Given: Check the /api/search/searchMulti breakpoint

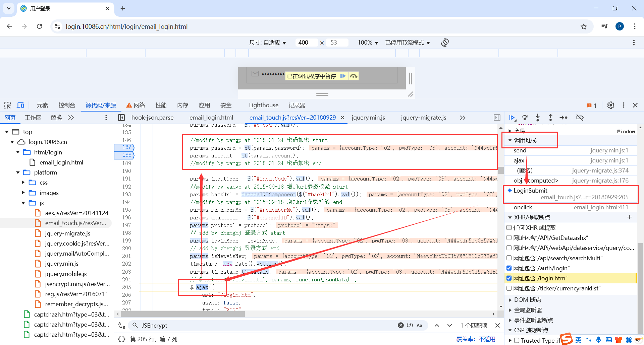Looking at the screenshot, I should (509, 258).
